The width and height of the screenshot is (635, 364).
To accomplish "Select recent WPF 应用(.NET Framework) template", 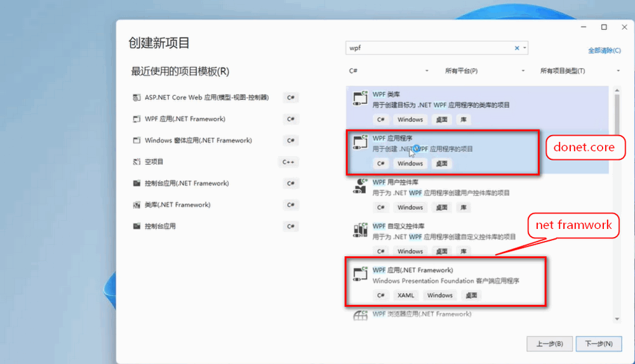I will point(185,119).
